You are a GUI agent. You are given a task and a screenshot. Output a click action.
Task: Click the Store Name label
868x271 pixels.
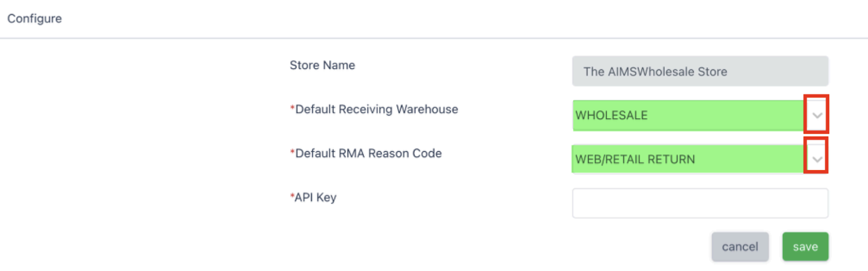click(322, 65)
